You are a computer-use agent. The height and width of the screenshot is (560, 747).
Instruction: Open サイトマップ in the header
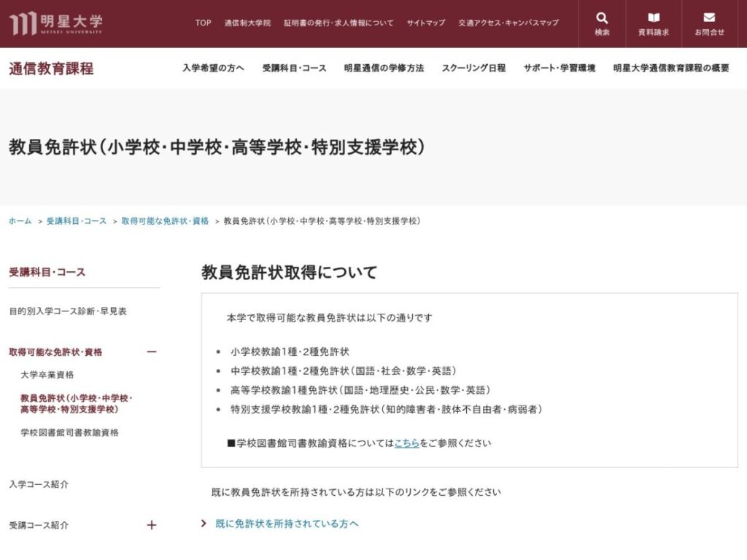pyautogui.click(x=426, y=23)
